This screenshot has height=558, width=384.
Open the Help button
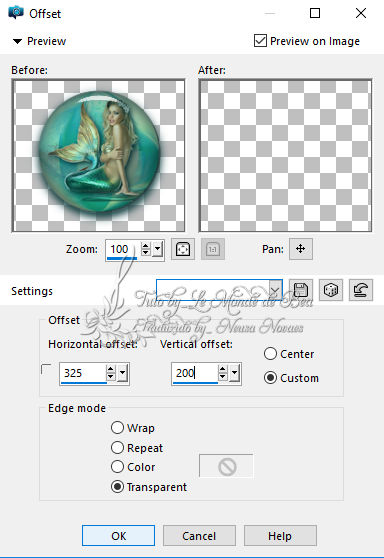[280, 536]
